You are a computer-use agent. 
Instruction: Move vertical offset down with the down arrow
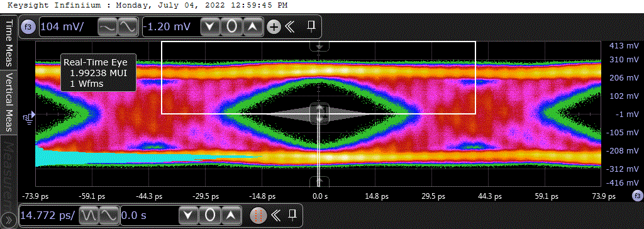point(211,28)
